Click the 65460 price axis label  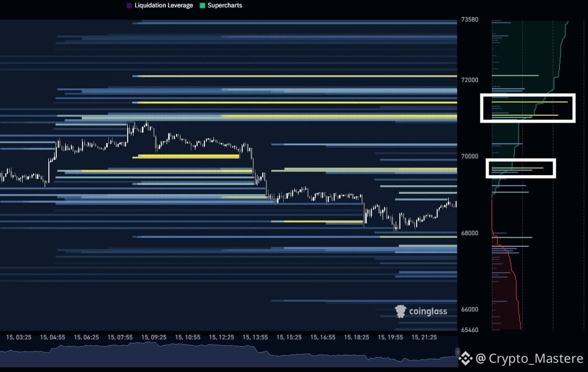pos(469,330)
